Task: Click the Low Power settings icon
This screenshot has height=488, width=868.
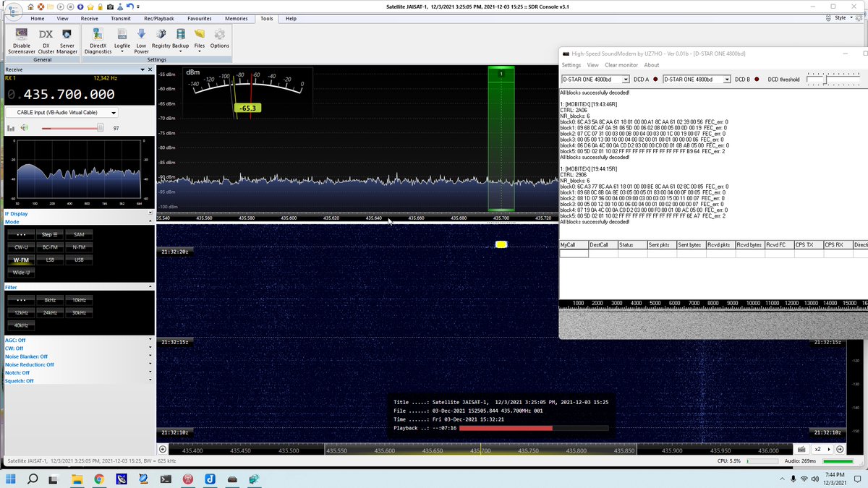Action: pos(142,35)
